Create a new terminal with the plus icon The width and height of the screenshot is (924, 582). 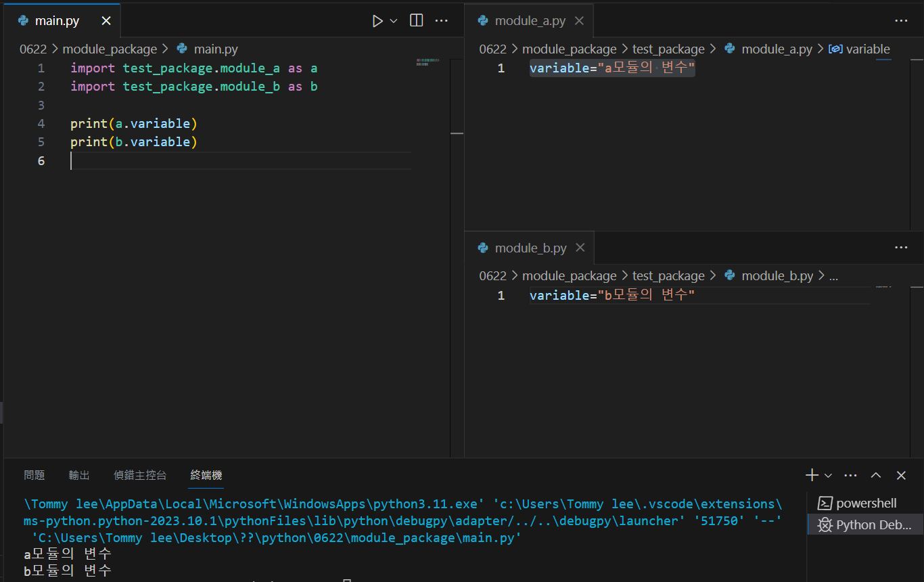pos(812,475)
